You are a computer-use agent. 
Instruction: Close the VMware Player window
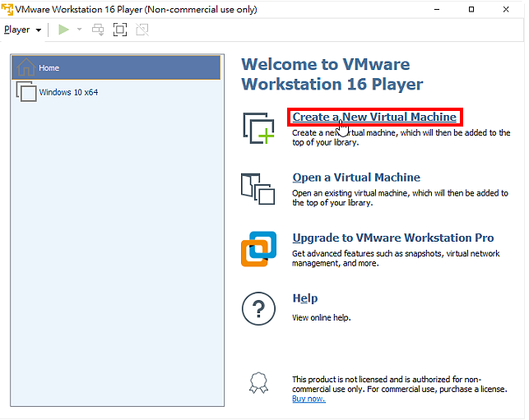pos(506,9)
